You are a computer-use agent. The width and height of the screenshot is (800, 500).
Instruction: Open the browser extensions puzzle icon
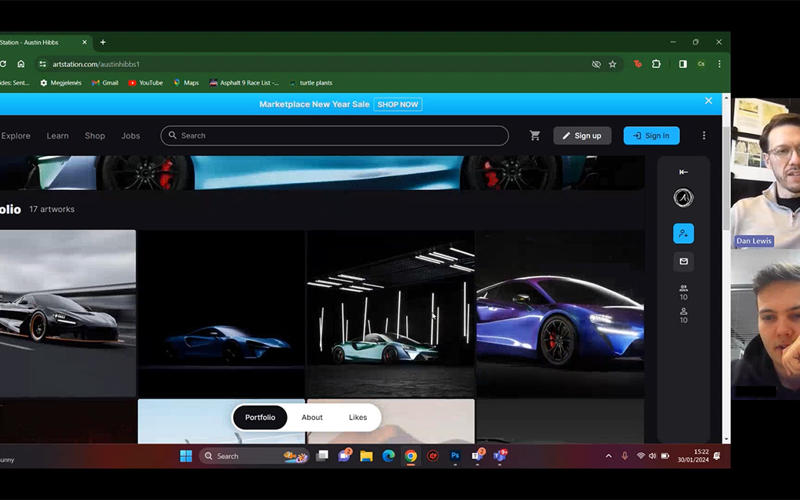657,64
